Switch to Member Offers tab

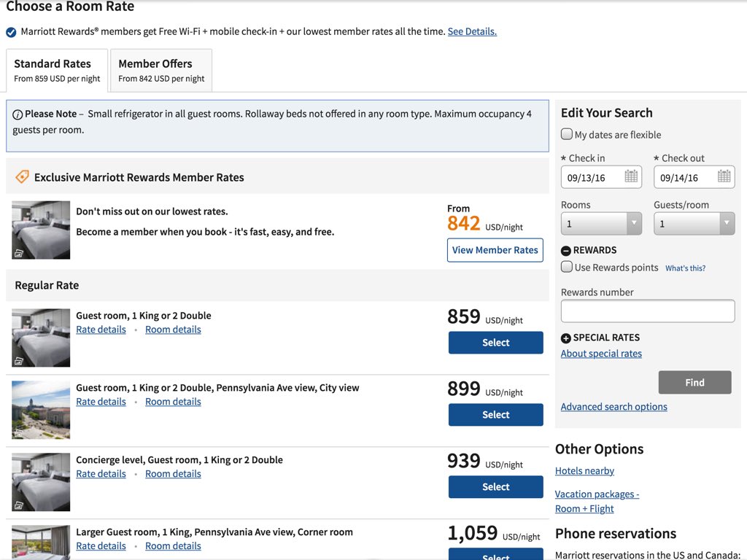[161, 70]
